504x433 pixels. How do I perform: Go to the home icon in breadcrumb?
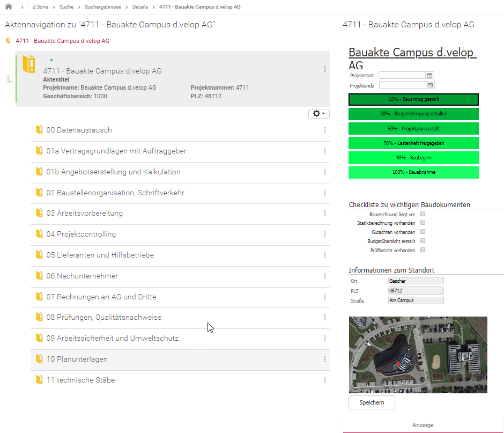[x=9, y=6]
